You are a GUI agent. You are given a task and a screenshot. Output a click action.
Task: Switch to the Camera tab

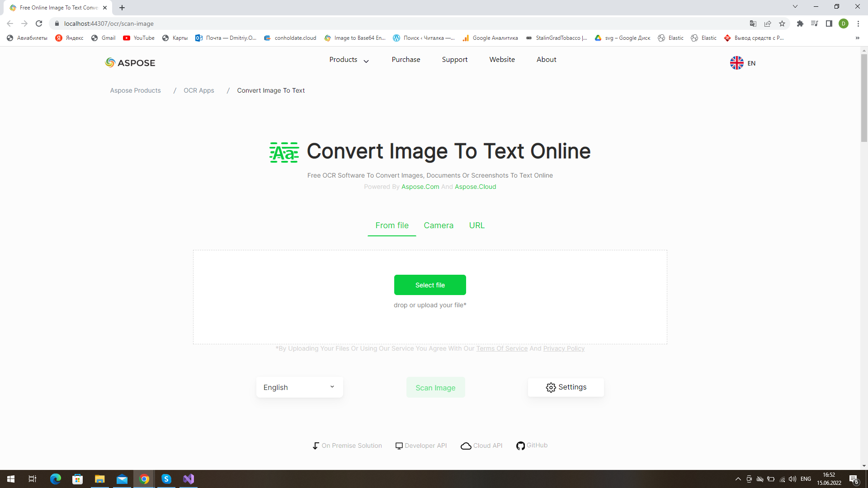click(438, 225)
